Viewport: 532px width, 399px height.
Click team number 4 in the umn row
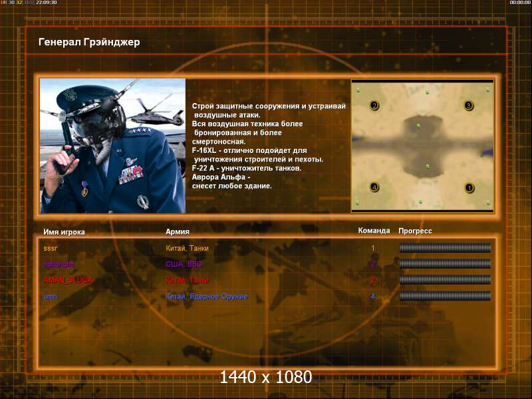[373, 296]
